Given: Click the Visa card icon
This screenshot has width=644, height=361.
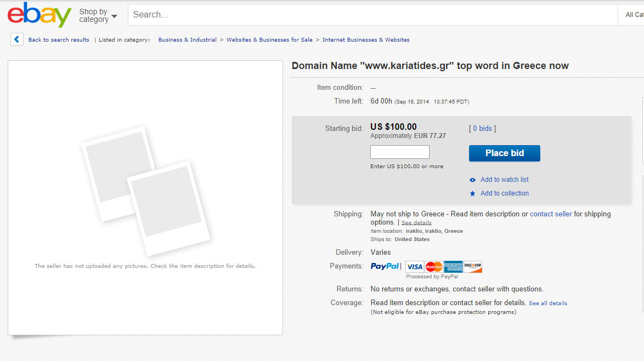Looking at the screenshot, I should click(415, 267).
